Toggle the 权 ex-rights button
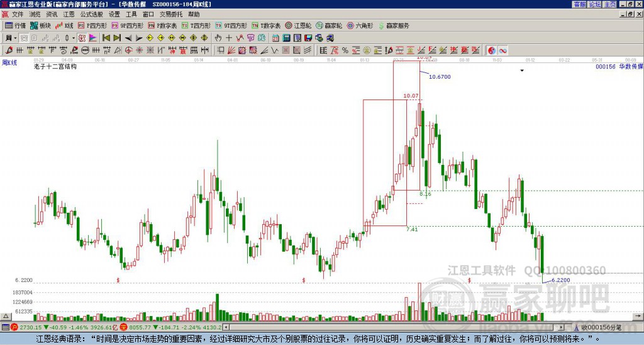The width and height of the screenshot is (644, 345). tap(82, 38)
